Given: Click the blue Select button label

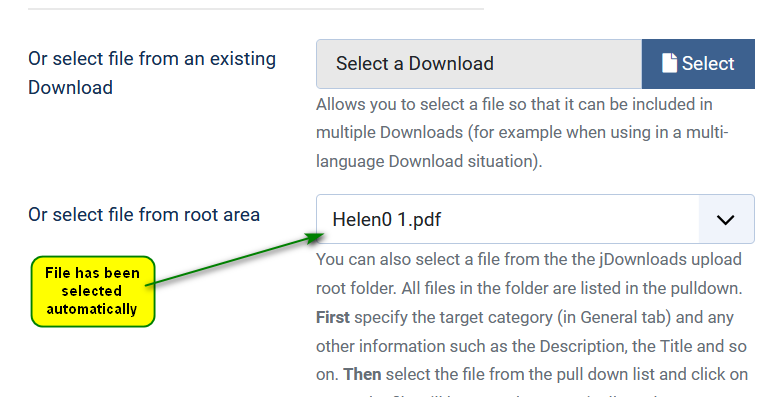Looking at the screenshot, I should [708, 64].
